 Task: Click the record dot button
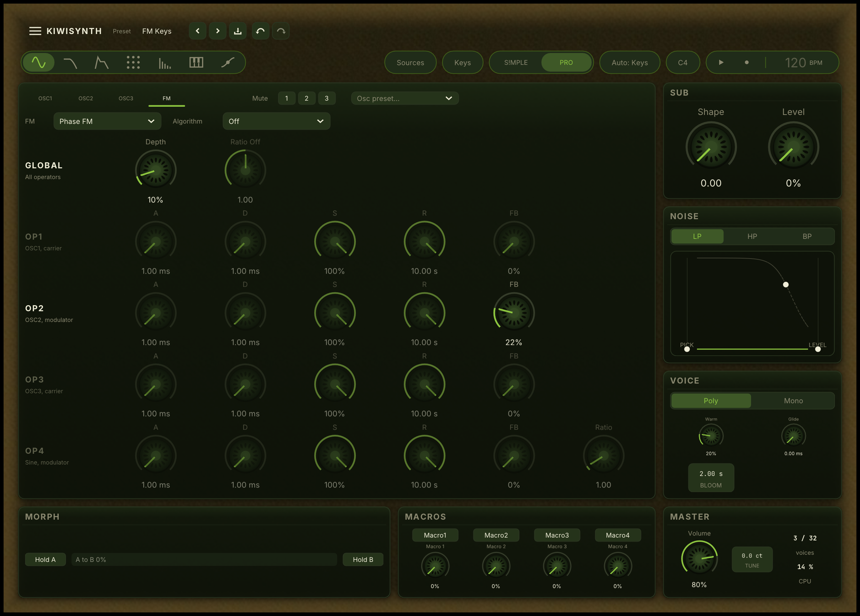747,62
